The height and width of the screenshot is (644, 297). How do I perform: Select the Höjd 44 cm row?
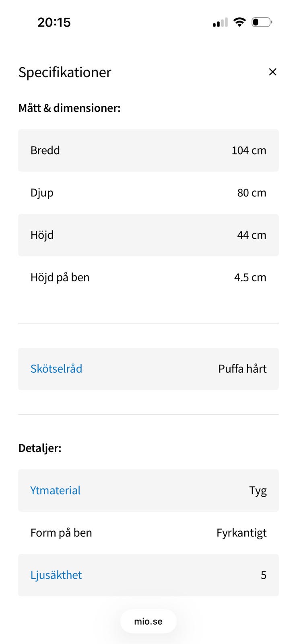pos(148,235)
